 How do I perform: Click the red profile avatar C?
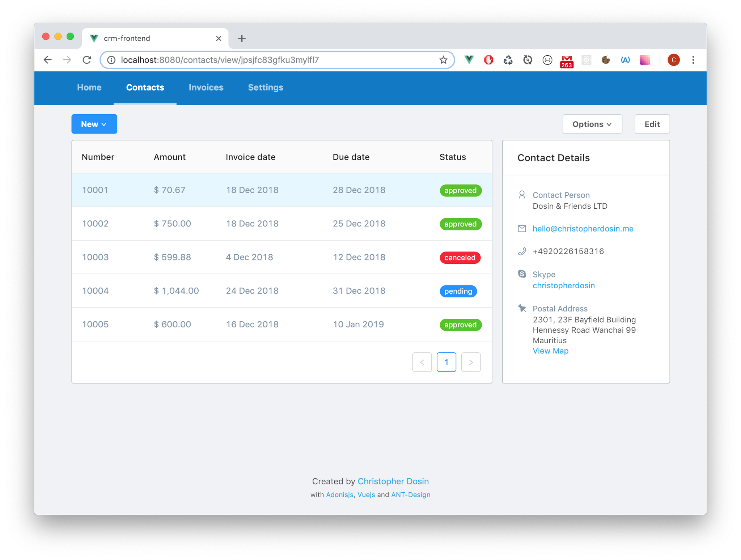click(673, 60)
